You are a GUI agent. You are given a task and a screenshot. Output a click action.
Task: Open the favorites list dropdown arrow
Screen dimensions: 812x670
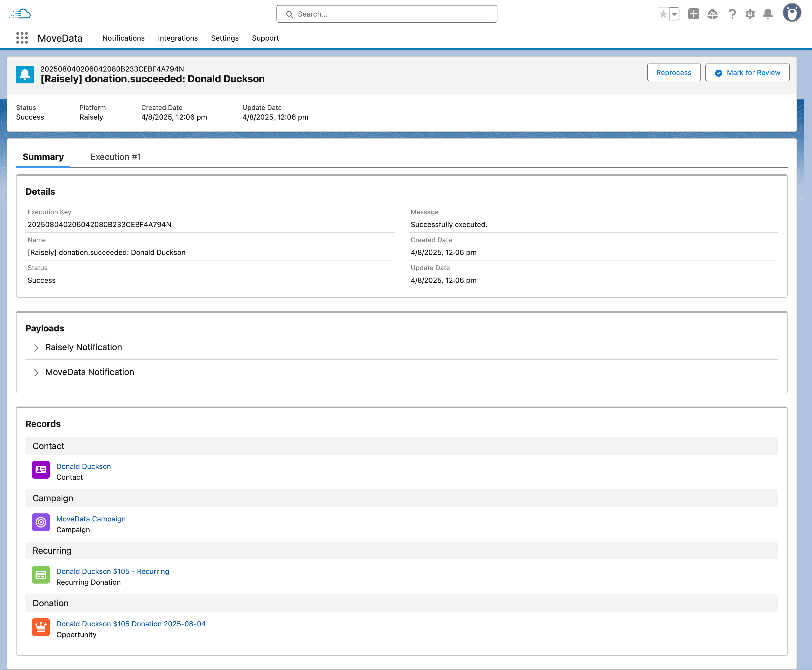674,14
